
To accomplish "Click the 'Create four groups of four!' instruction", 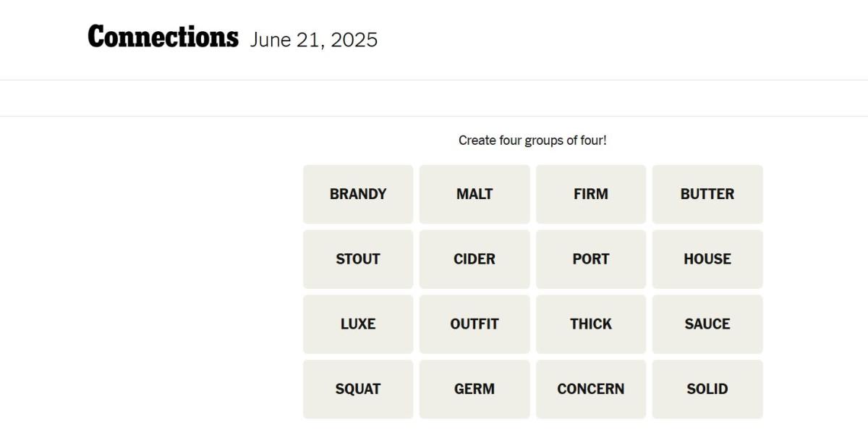I will pos(532,140).
